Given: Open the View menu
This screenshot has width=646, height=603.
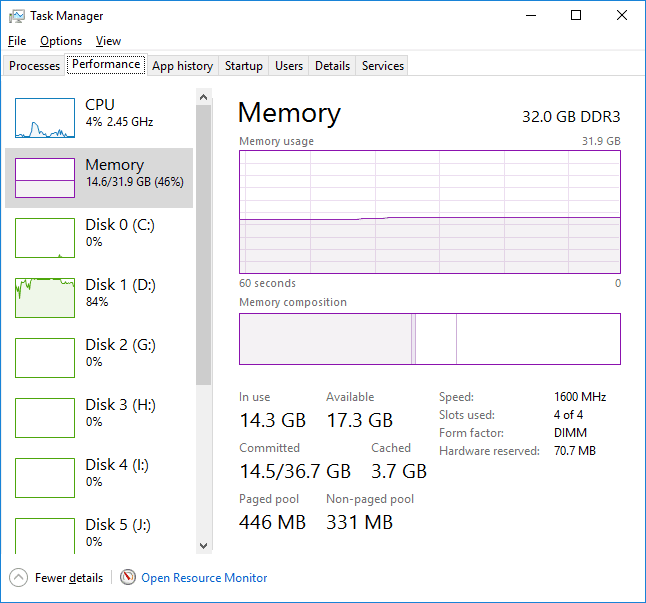Looking at the screenshot, I should coord(108,41).
